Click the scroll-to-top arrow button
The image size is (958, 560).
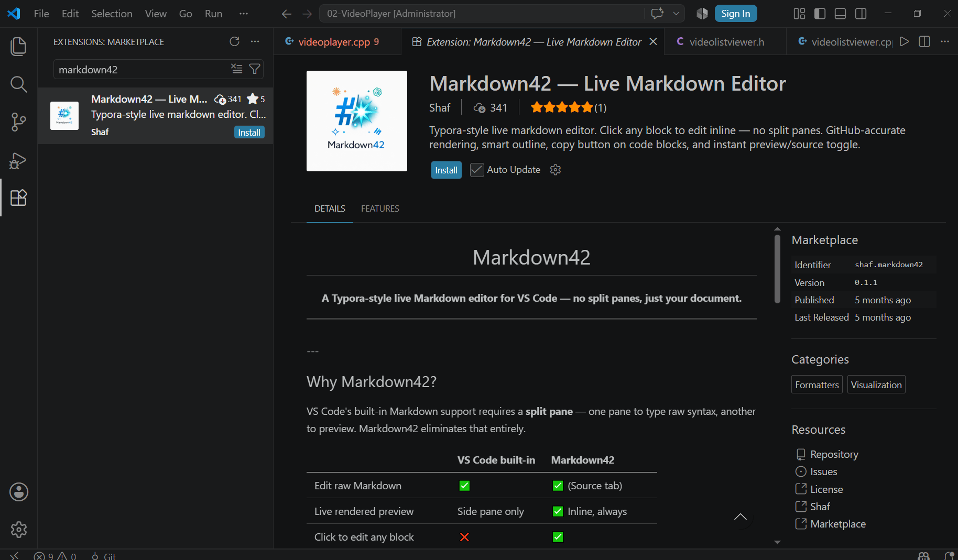[x=741, y=517]
